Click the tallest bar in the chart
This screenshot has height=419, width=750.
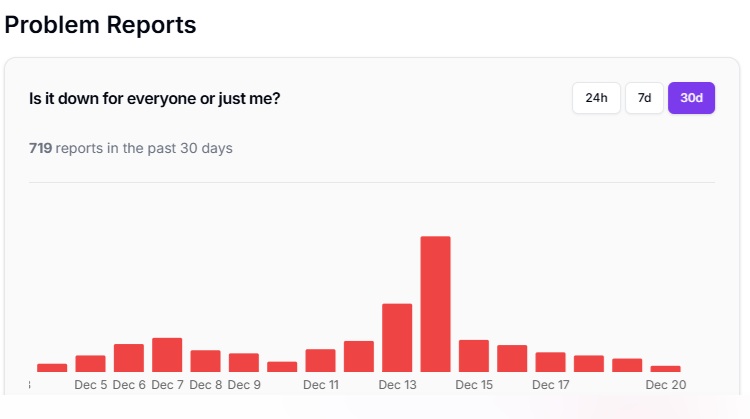(x=435, y=304)
